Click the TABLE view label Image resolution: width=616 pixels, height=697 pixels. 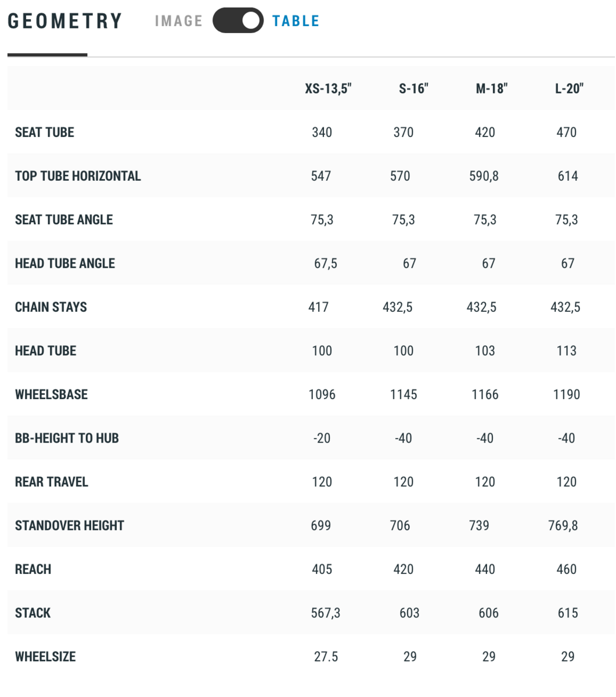[296, 21]
